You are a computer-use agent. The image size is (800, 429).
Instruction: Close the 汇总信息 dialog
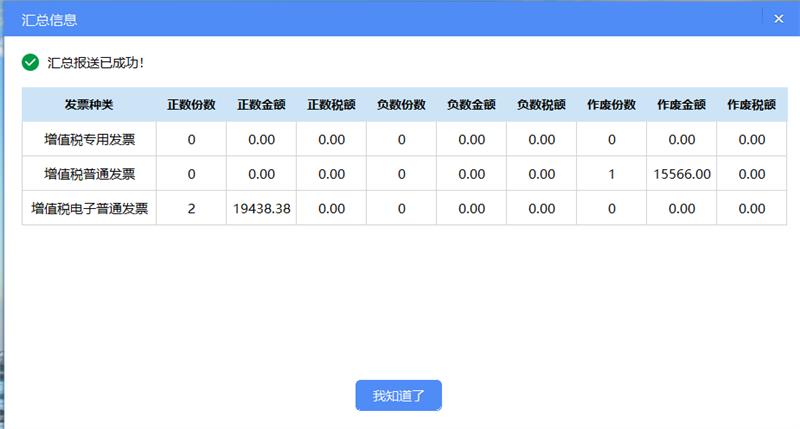click(778, 18)
